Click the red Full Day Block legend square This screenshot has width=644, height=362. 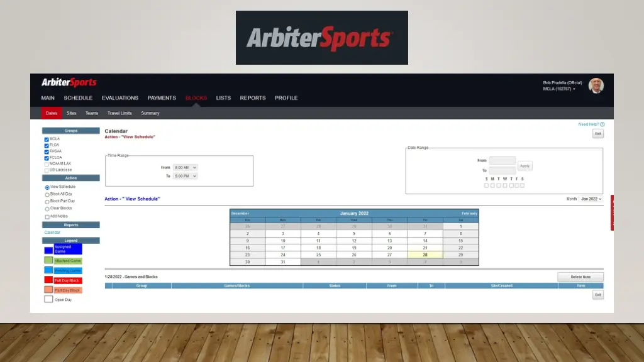pos(48,280)
